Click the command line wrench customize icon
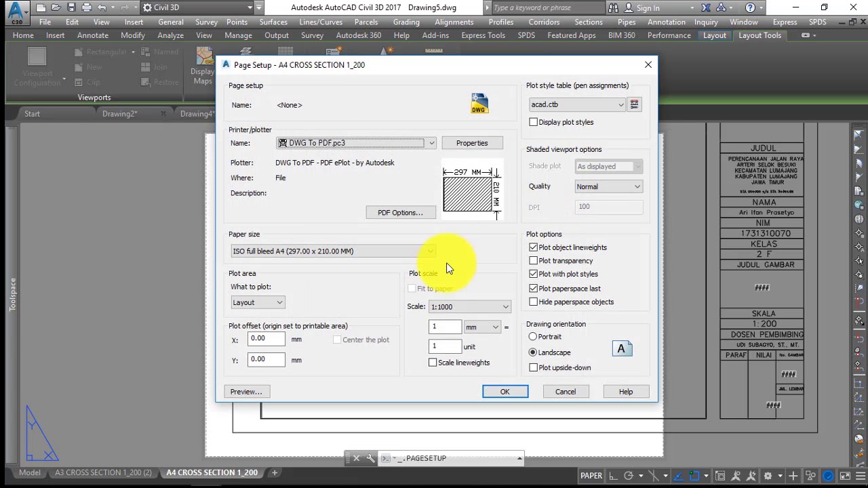Image resolution: width=868 pixels, height=488 pixels. coord(370,458)
